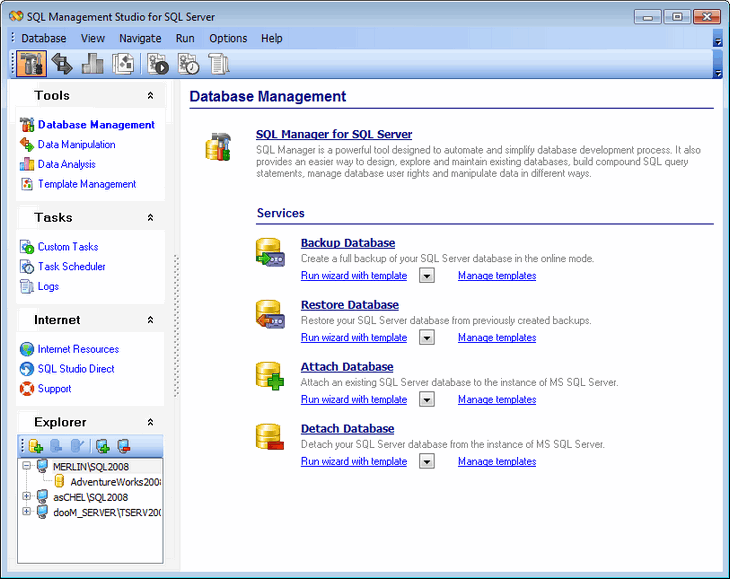Screen dimensions: 730x579
Task: Collapse the Tasks panel
Action: [x=150, y=217]
